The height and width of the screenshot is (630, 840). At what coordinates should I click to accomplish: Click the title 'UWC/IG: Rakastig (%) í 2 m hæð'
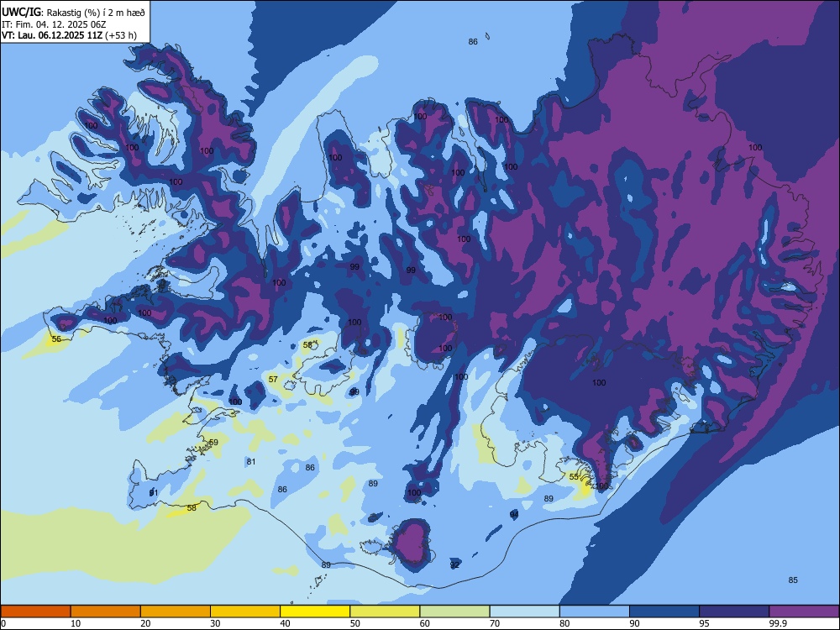(73, 13)
